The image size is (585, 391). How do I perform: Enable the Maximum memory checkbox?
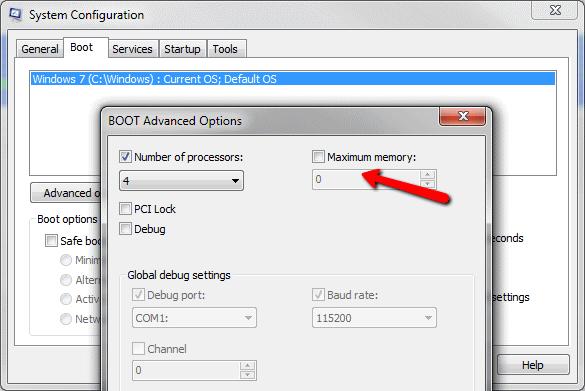click(x=318, y=157)
